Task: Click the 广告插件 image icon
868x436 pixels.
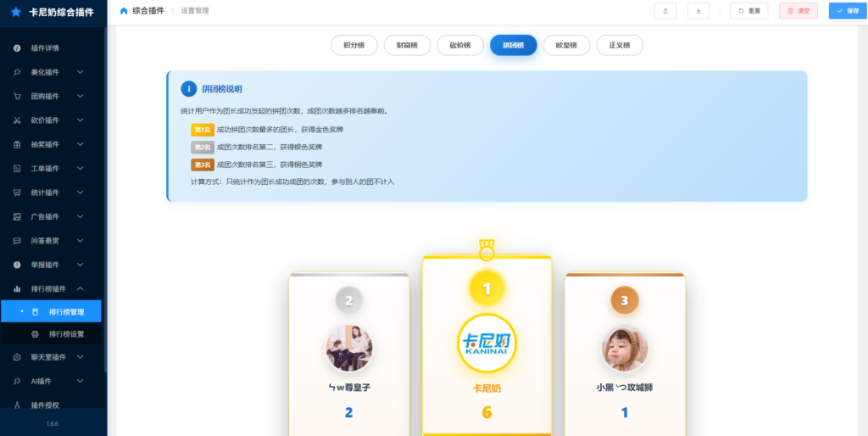Action: [x=17, y=216]
